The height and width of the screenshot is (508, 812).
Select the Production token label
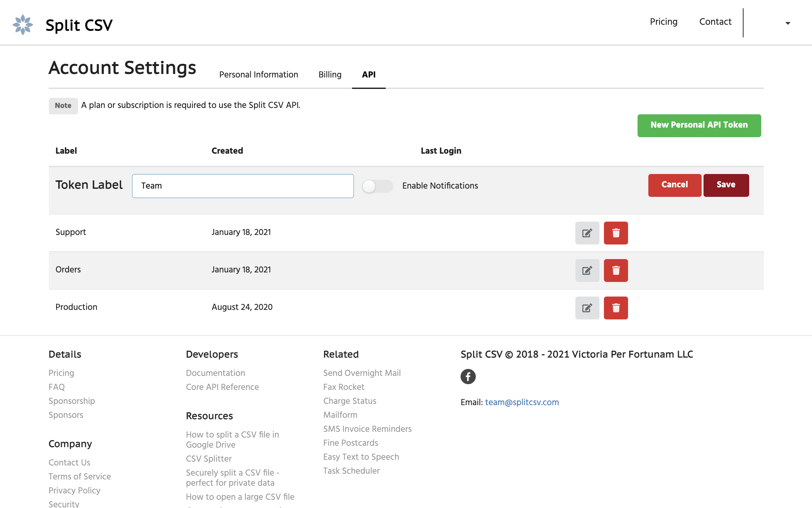tap(76, 307)
